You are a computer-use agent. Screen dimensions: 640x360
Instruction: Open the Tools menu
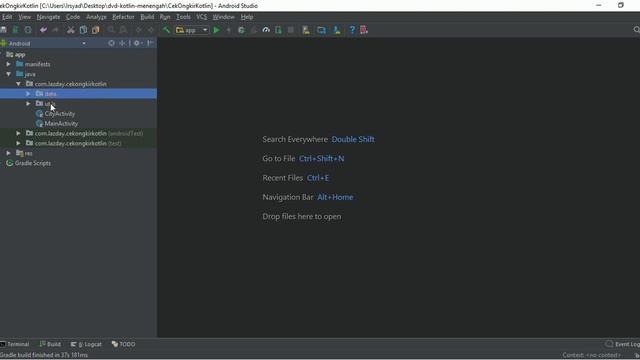tap(183, 17)
